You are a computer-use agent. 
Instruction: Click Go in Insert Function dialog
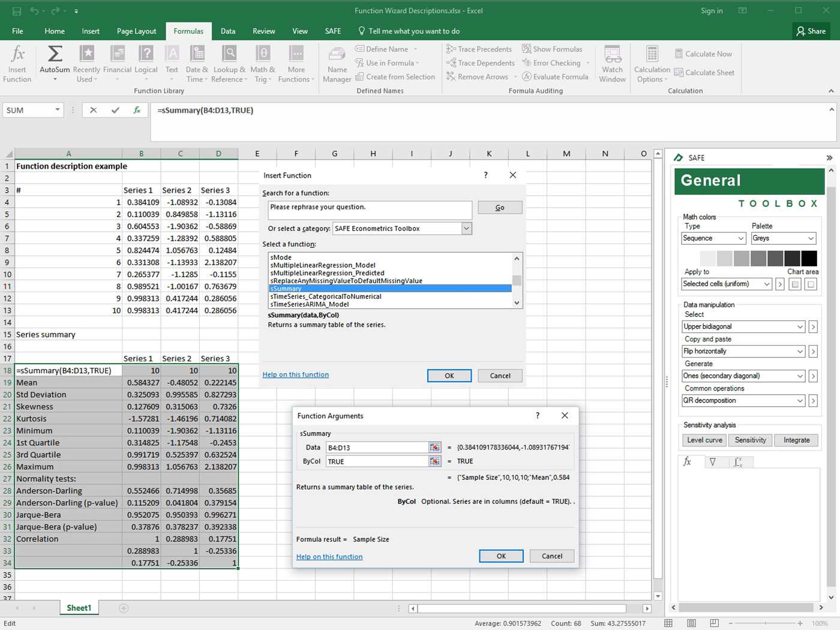click(x=500, y=208)
